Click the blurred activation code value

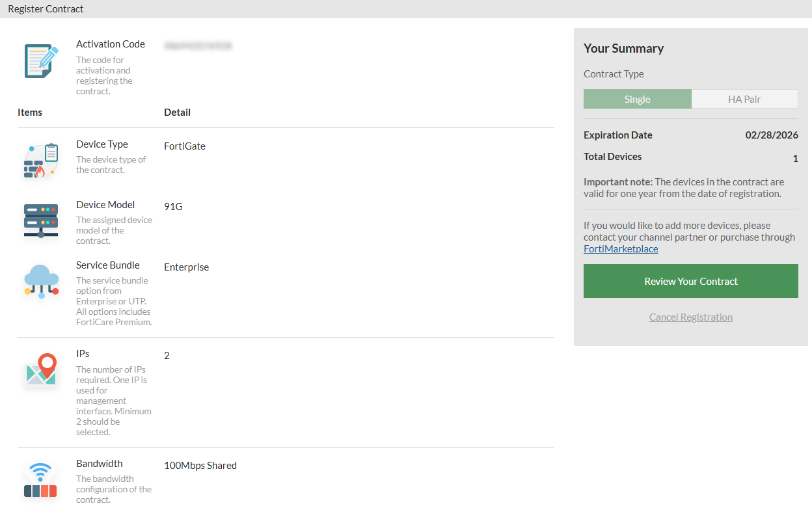198,46
